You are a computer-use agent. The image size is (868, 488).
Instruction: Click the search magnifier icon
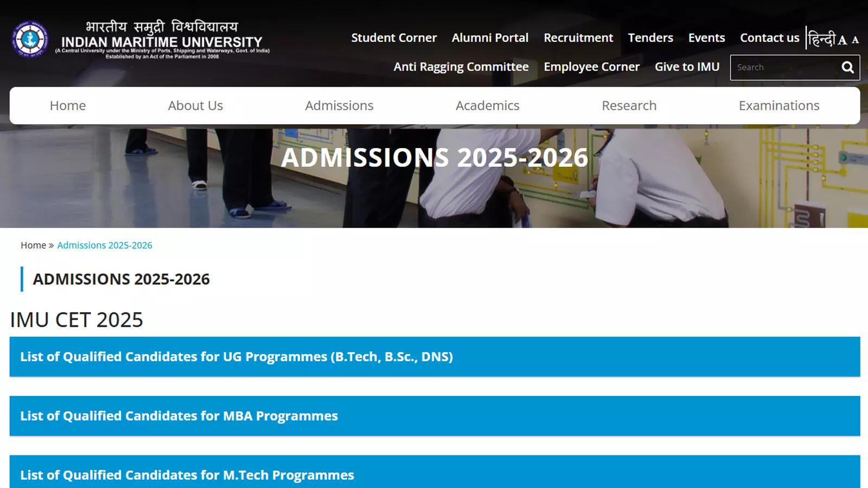pos(847,67)
